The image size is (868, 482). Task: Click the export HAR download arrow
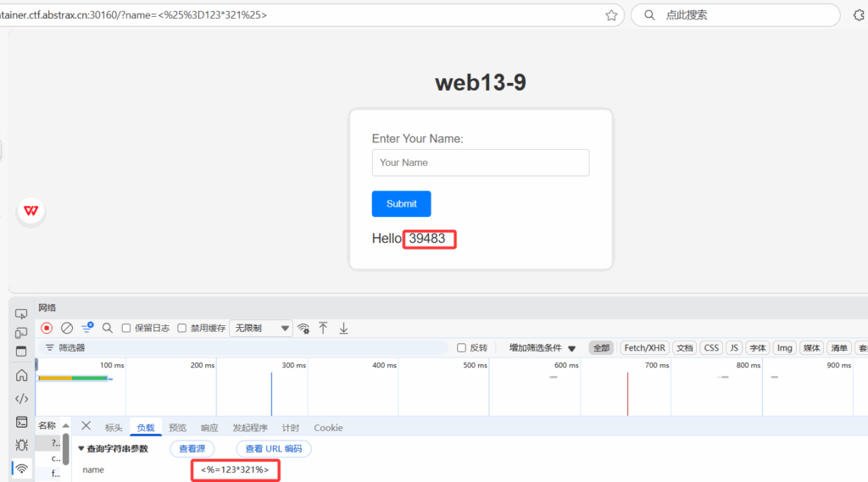pos(343,328)
